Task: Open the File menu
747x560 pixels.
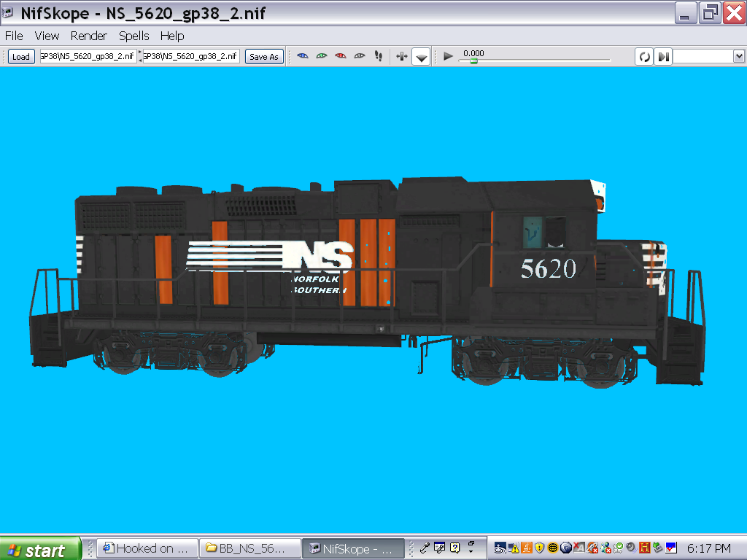Action: coord(14,36)
